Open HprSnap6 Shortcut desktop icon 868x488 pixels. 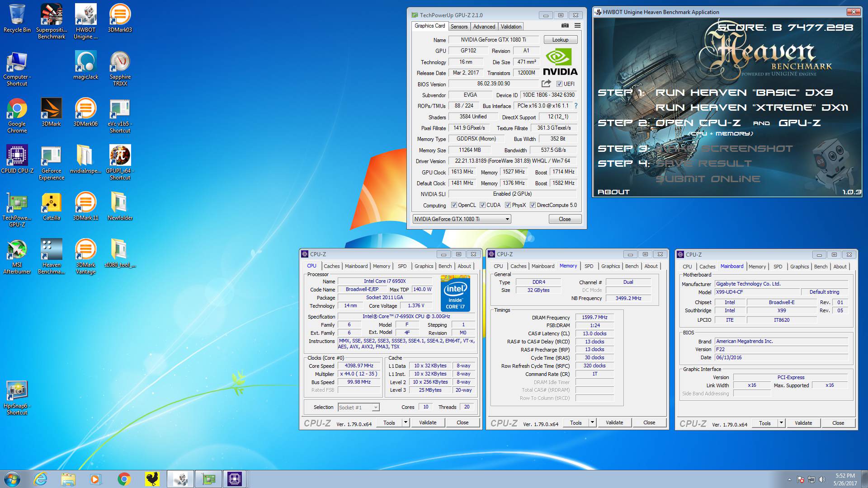17,398
